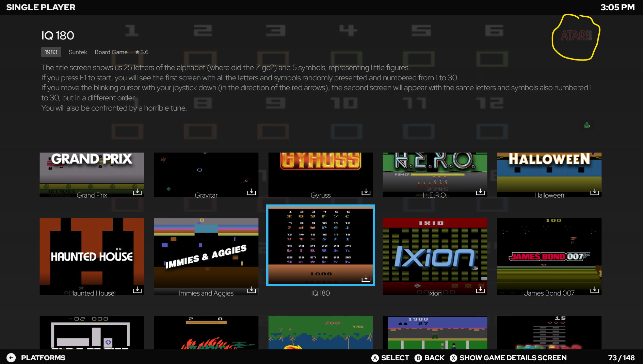This screenshot has height=364, width=643.
Task: Choose the Immies and Aggies thumbnail
Action: (206, 257)
